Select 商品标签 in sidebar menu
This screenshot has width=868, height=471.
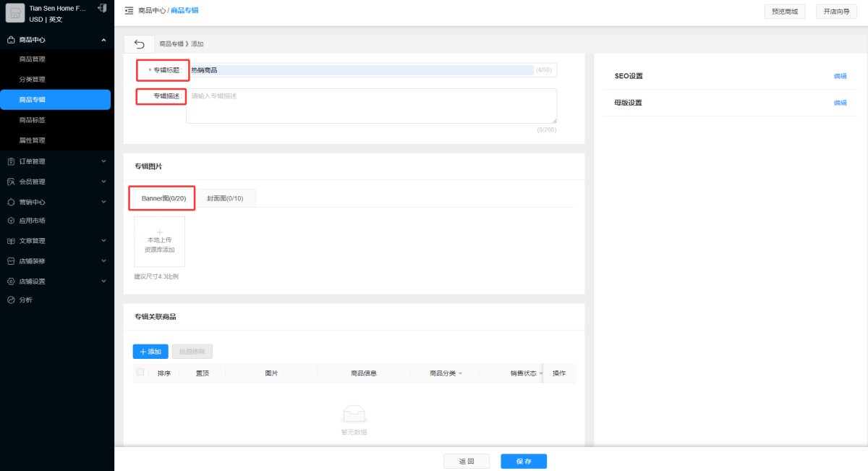pos(33,120)
